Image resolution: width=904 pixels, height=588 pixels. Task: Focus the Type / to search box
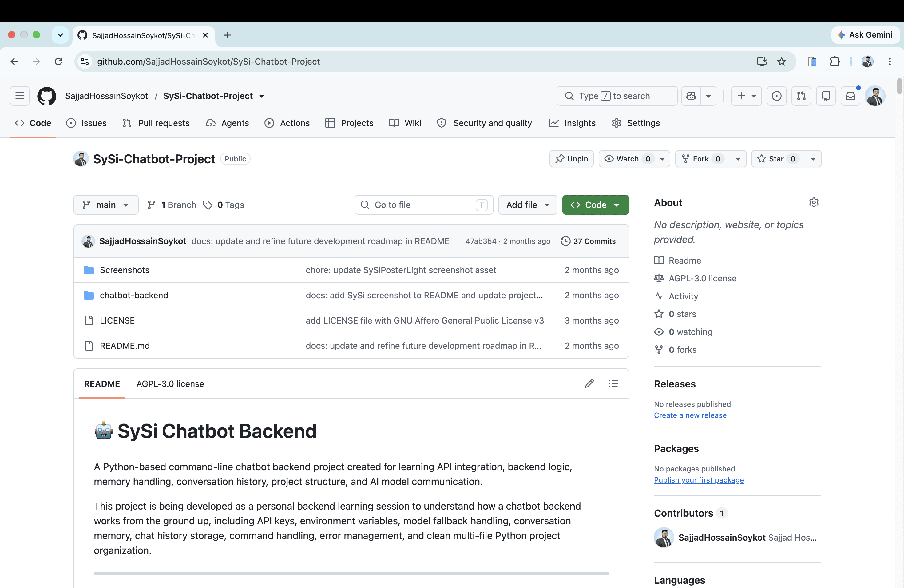tap(617, 96)
